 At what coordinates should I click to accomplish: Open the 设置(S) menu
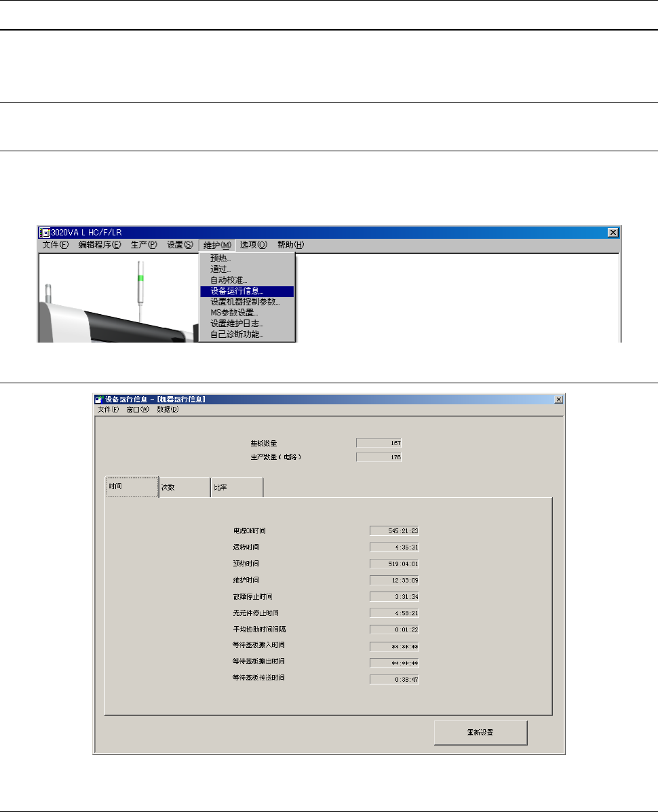click(x=180, y=245)
